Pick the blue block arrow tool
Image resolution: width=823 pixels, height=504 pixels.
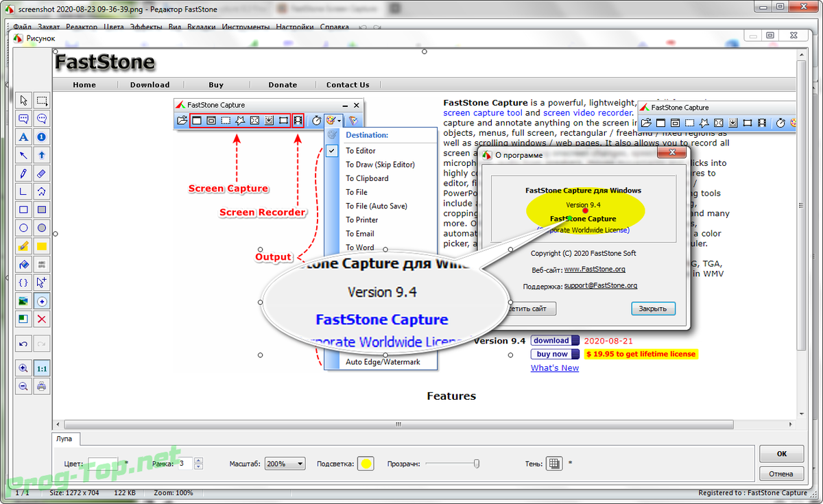point(42,155)
